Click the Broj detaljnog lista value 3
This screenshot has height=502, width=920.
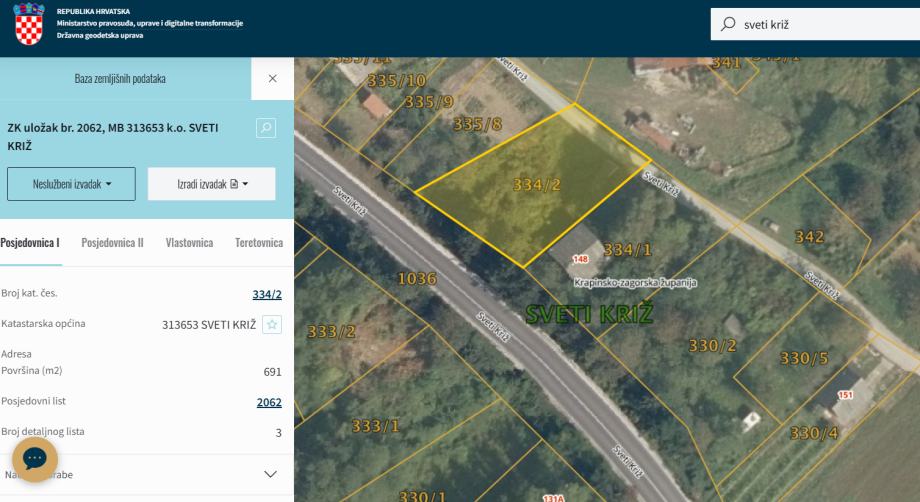[279, 433]
